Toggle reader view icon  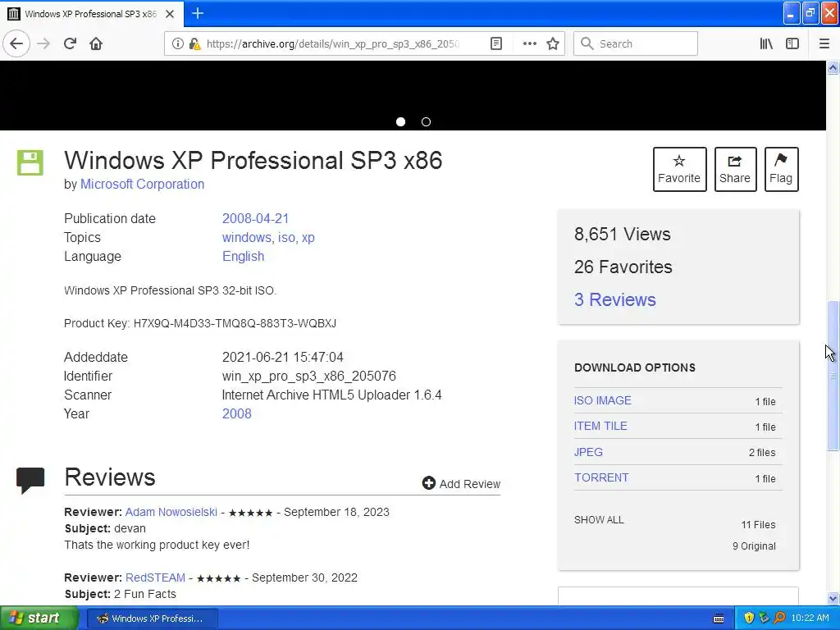pos(496,44)
